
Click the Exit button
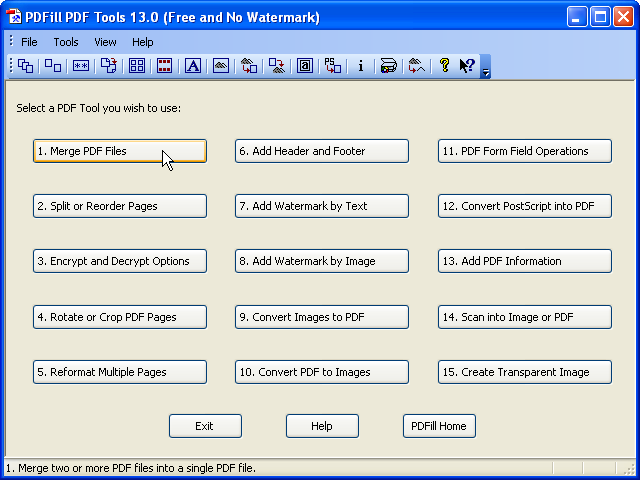click(x=205, y=426)
